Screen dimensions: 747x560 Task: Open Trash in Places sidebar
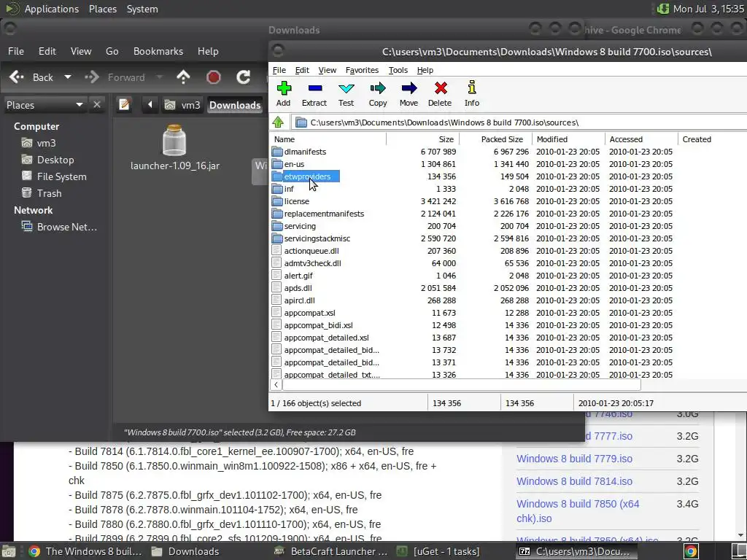tap(42, 193)
